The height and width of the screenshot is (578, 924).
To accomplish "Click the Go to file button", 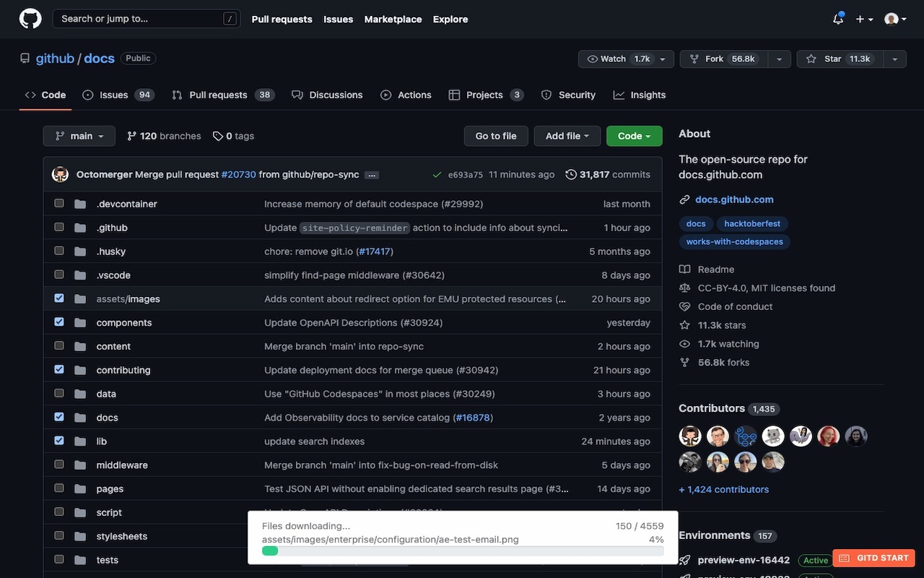I will coord(495,135).
